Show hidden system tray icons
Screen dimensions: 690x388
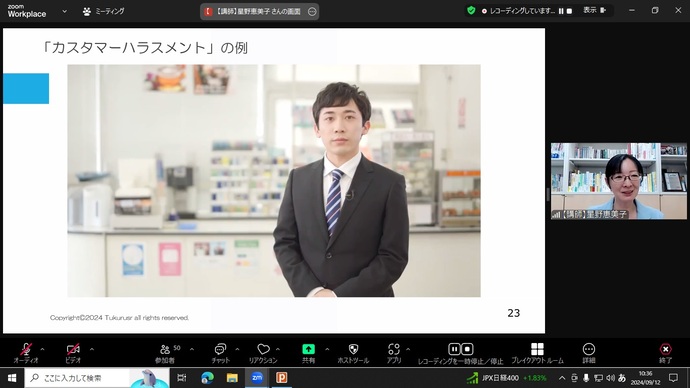pos(562,378)
